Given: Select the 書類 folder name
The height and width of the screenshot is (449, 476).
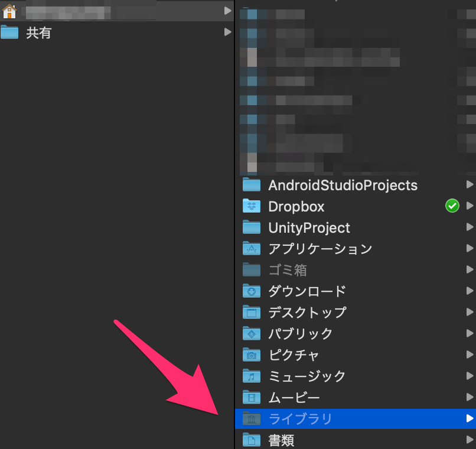Looking at the screenshot, I should [282, 440].
